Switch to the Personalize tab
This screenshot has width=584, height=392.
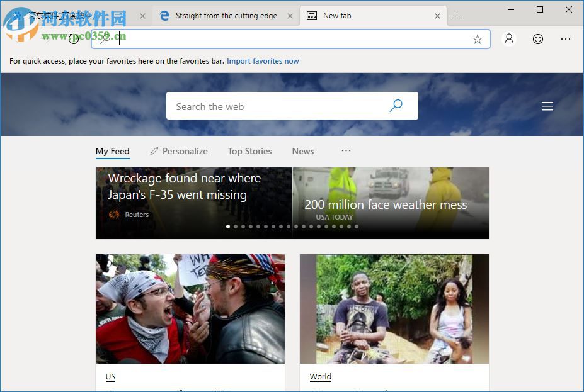coord(184,151)
